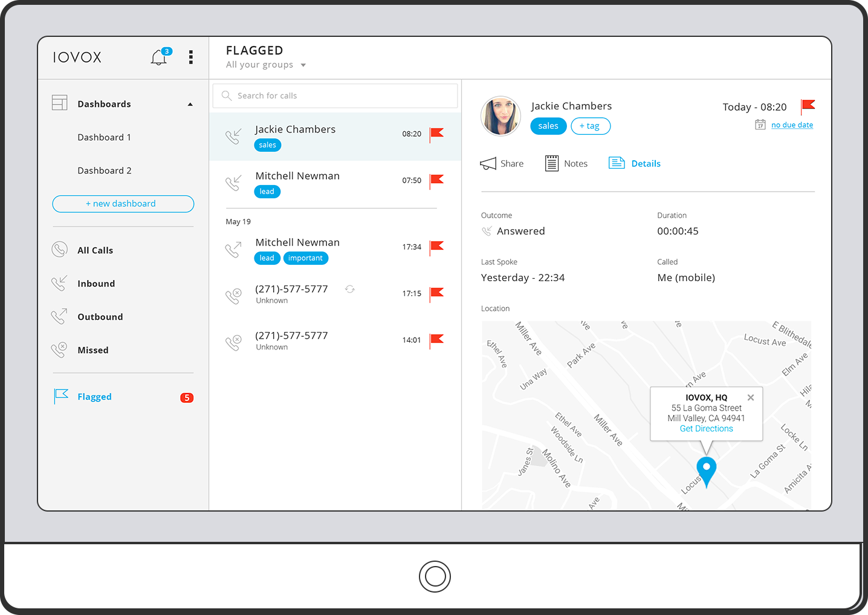Open the three-dot overflow menu
The width and height of the screenshot is (868, 615).
pos(191,57)
